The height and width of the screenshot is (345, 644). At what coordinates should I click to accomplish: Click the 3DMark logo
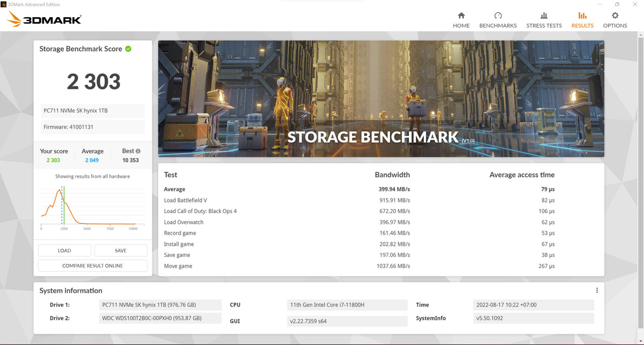tap(44, 20)
